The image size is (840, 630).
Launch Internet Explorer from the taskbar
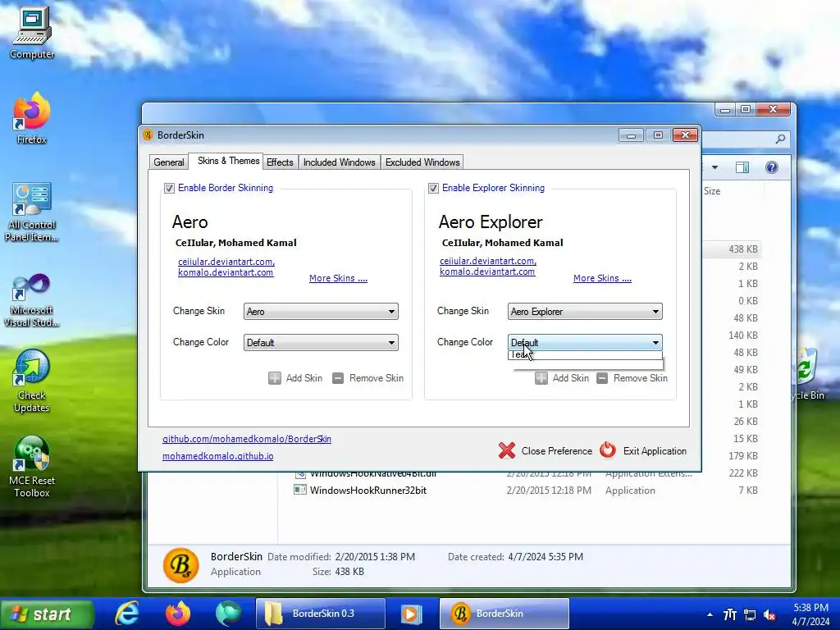(x=127, y=614)
